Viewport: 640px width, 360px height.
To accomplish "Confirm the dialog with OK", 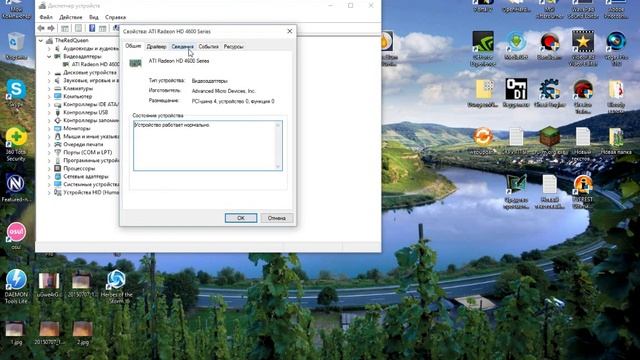I will point(241,218).
